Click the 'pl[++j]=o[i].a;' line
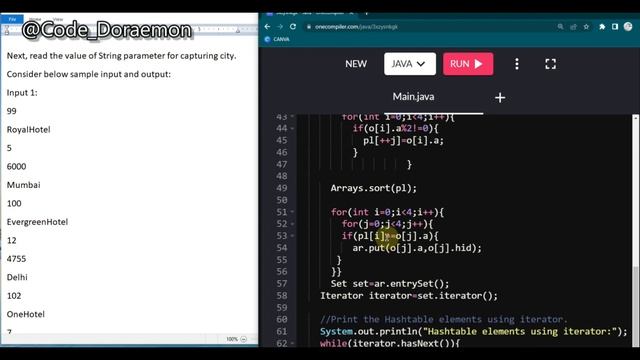Screen dimensions: 640x360 403,140
